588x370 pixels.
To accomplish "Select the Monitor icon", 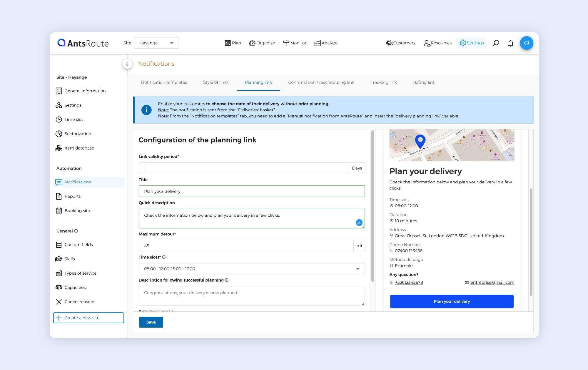I will (x=286, y=43).
